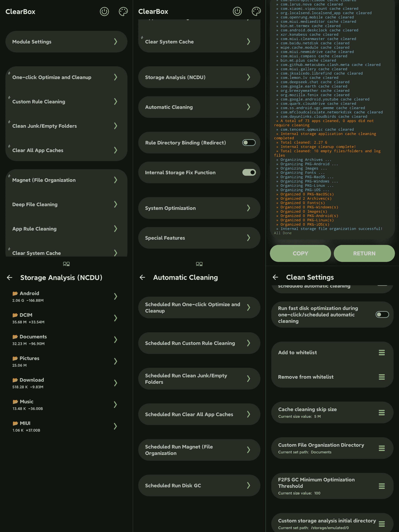Open System Optimization chevron

pos(248,208)
